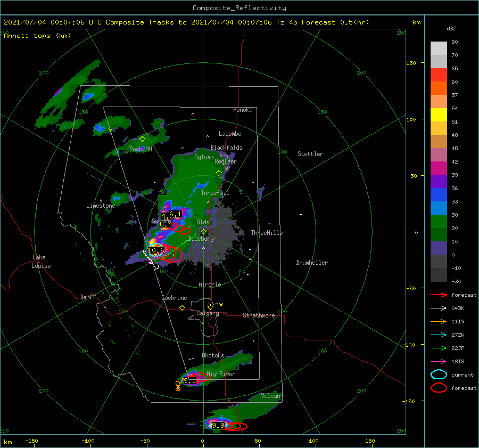Click the lightest gray swatch between 80 and 70 dBZ
Screen dimensions: 479x448
(439, 48)
